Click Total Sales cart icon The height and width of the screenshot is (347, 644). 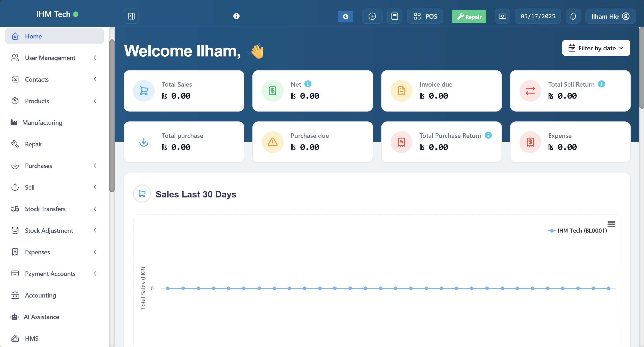(x=144, y=91)
